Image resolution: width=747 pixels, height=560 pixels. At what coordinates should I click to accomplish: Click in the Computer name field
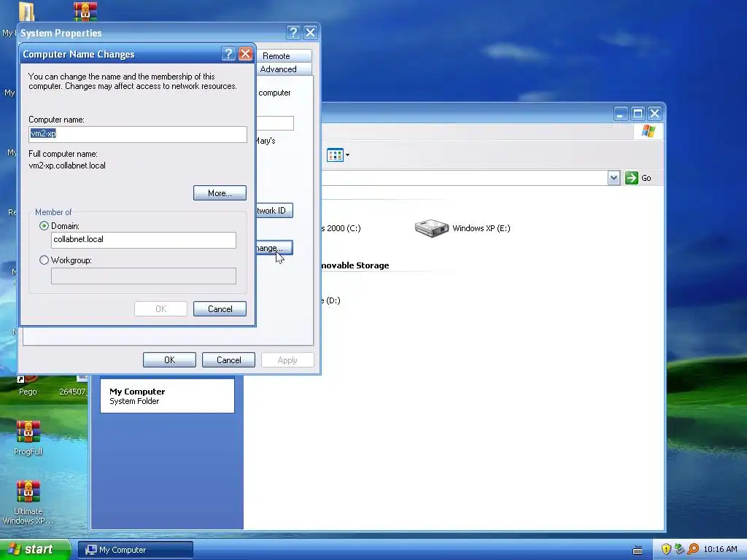tap(138, 134)
